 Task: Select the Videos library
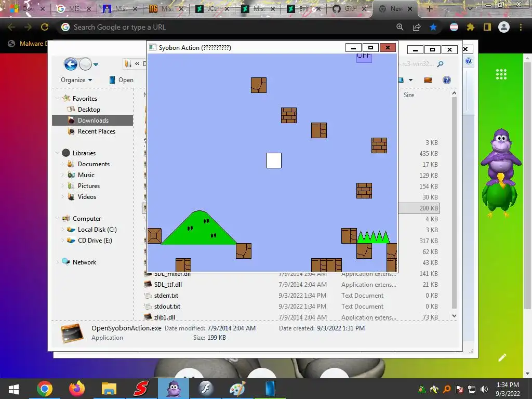point(87,197)
